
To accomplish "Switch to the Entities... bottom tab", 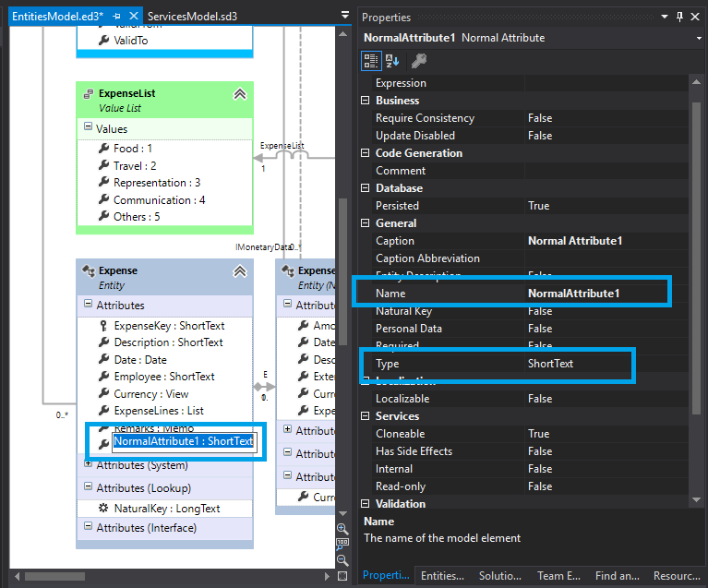I will [442, 576].
